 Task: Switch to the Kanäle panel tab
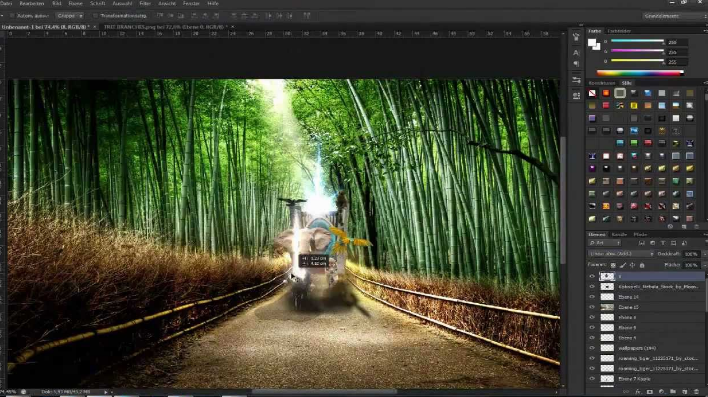[x=619, y=234]
